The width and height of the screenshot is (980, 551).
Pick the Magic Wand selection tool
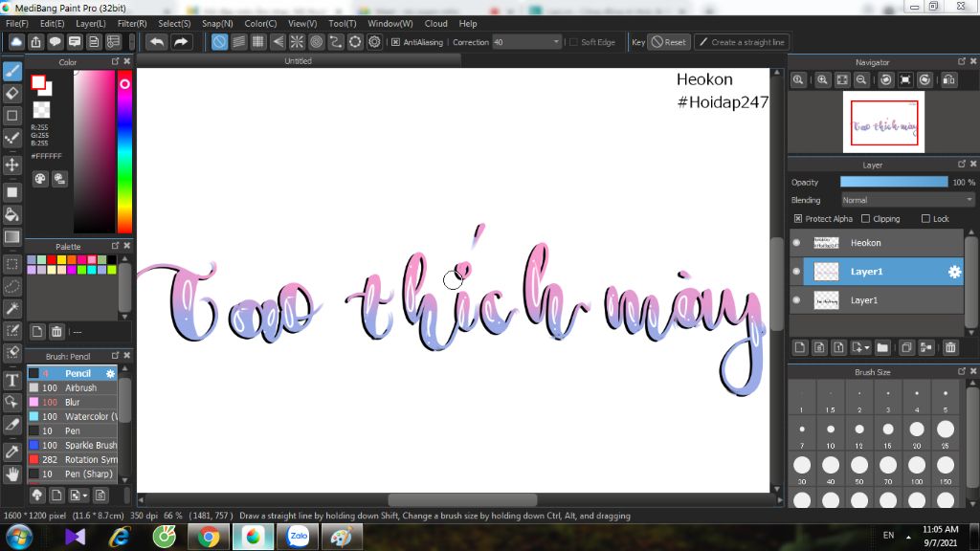pos(12,308)
